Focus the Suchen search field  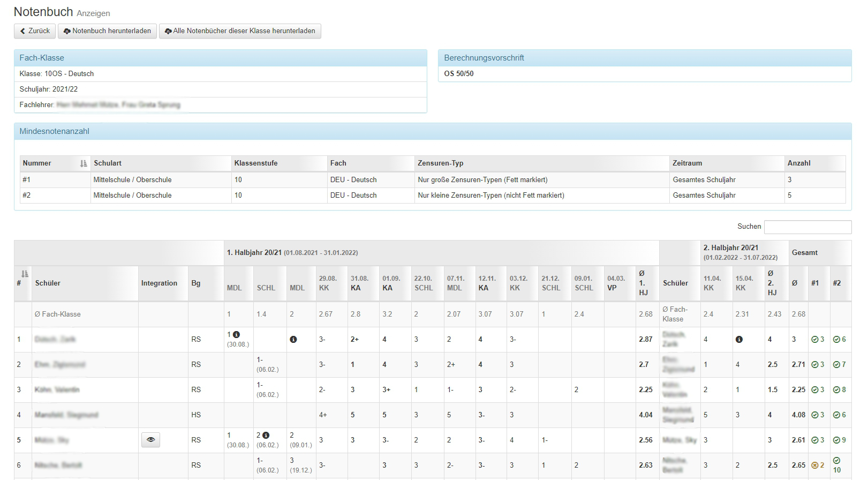(x=807, y=227)
